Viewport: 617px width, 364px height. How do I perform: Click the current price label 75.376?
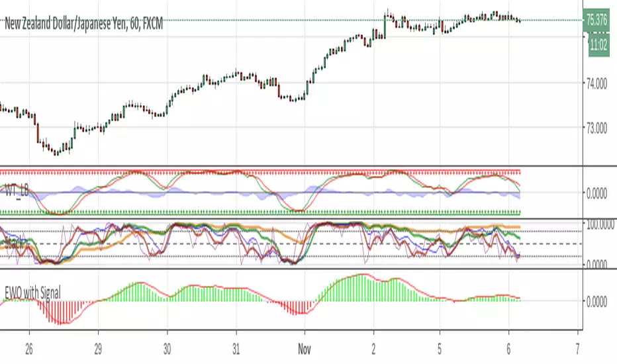tap(596, 20)
